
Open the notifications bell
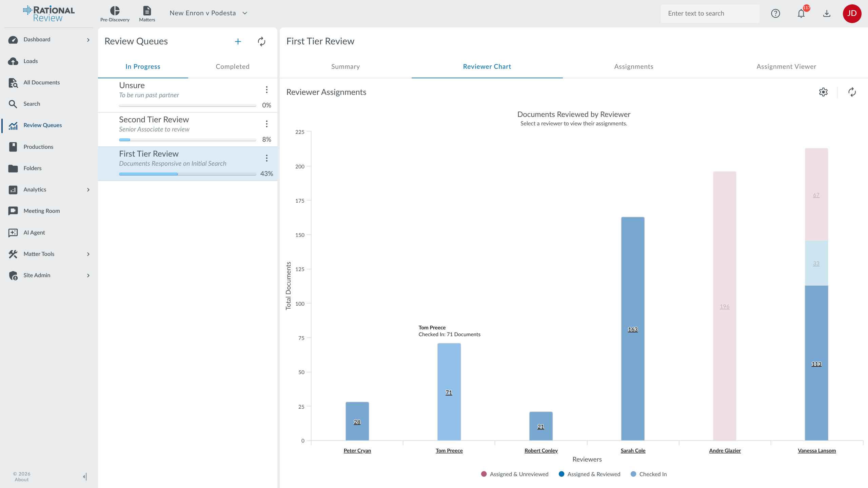(x=801, y=14)
